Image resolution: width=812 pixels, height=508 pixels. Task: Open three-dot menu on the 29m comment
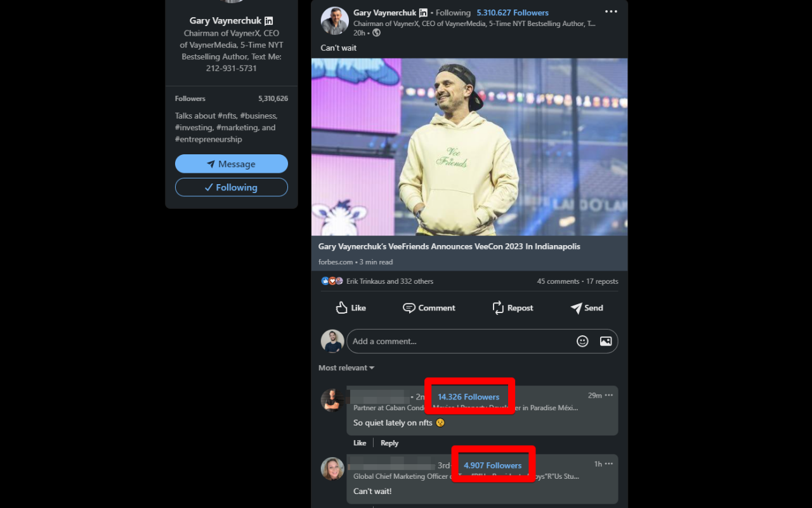[x=609, y=396]
